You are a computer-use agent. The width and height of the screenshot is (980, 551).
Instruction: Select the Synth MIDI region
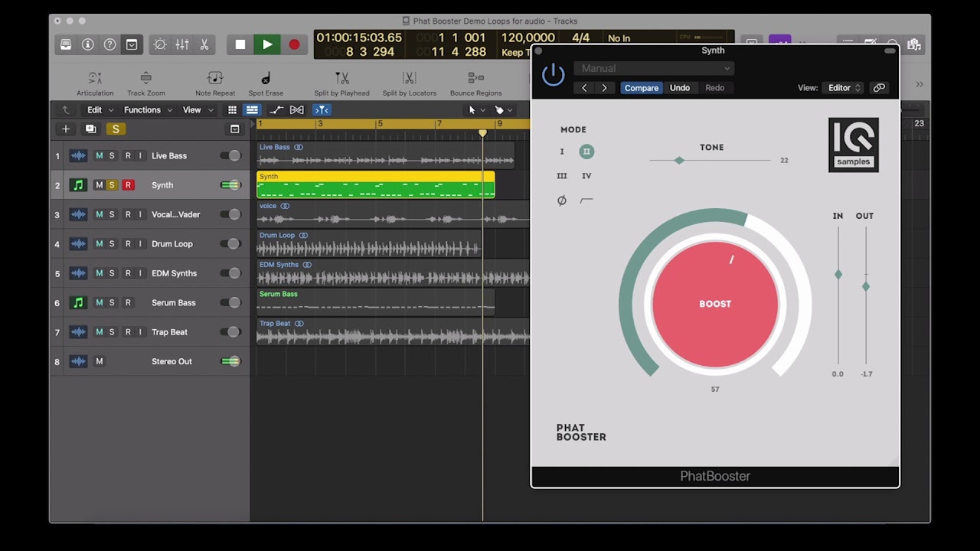pyautogui.click(x=376, y=185)
